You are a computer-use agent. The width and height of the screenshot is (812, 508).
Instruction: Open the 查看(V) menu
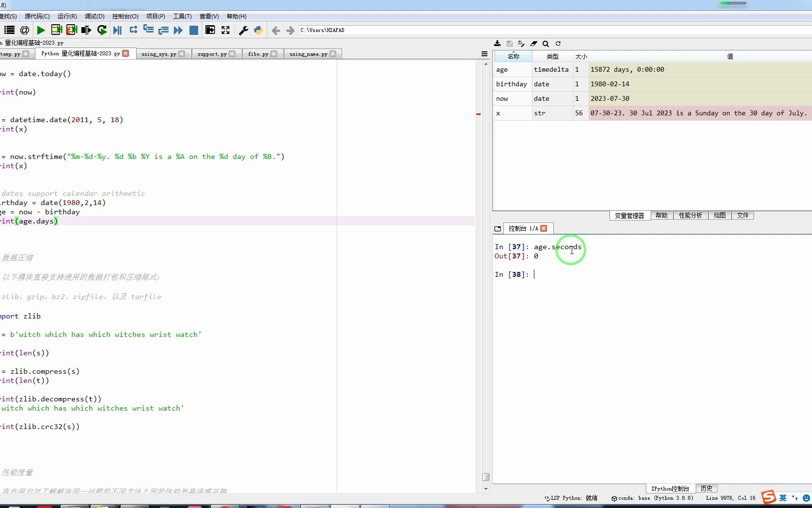coord(209,16)
